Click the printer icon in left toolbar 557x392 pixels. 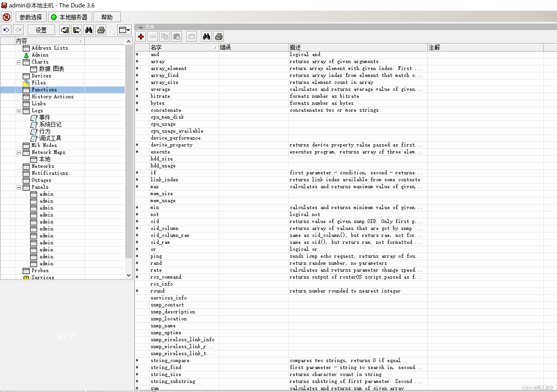(101, 30)
